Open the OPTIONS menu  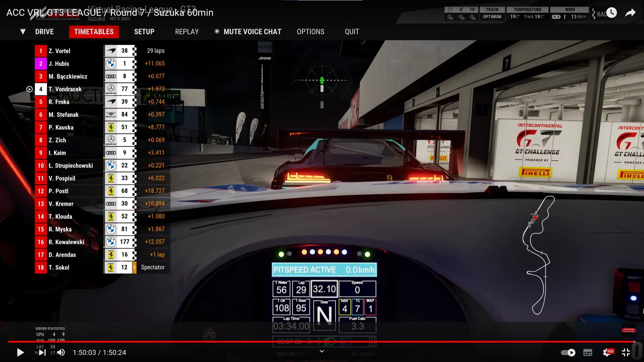coord(311,32)
